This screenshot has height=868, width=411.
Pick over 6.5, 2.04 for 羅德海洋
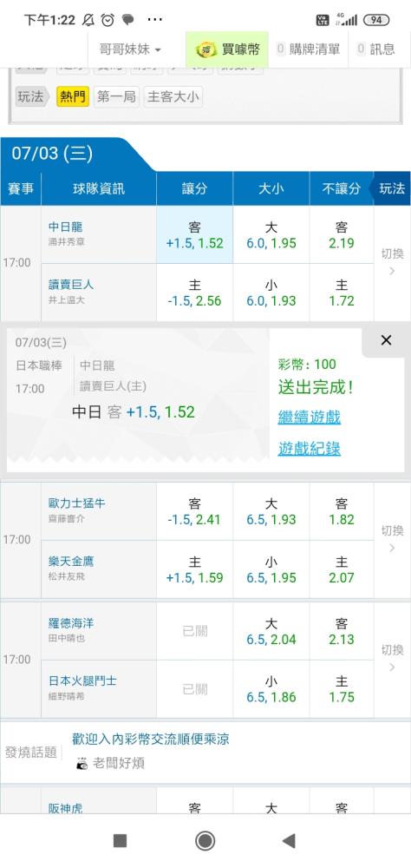pyautogui.click(x=271, y=631)
